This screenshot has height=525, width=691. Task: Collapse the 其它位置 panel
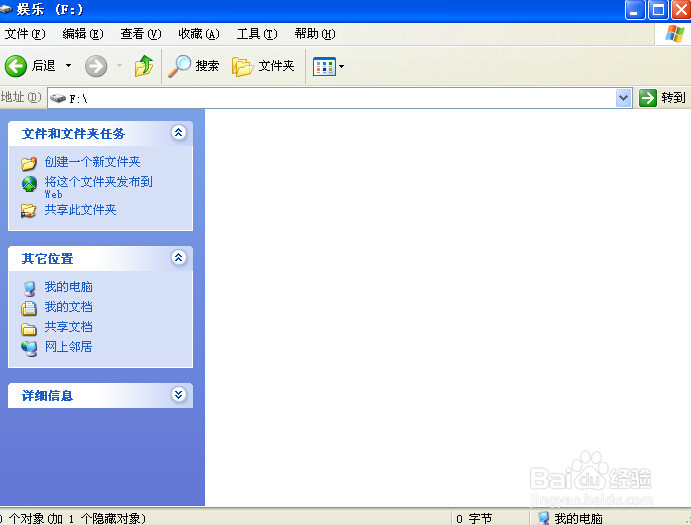[x=178, y=258]
